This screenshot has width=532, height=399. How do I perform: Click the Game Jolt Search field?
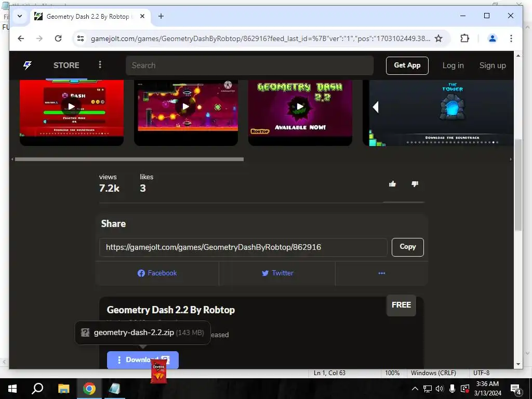249,65
